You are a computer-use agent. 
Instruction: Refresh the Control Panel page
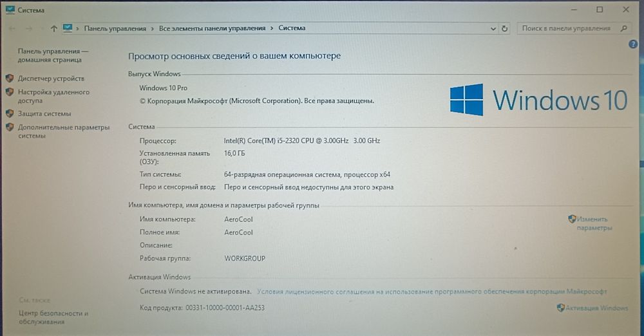504,28
